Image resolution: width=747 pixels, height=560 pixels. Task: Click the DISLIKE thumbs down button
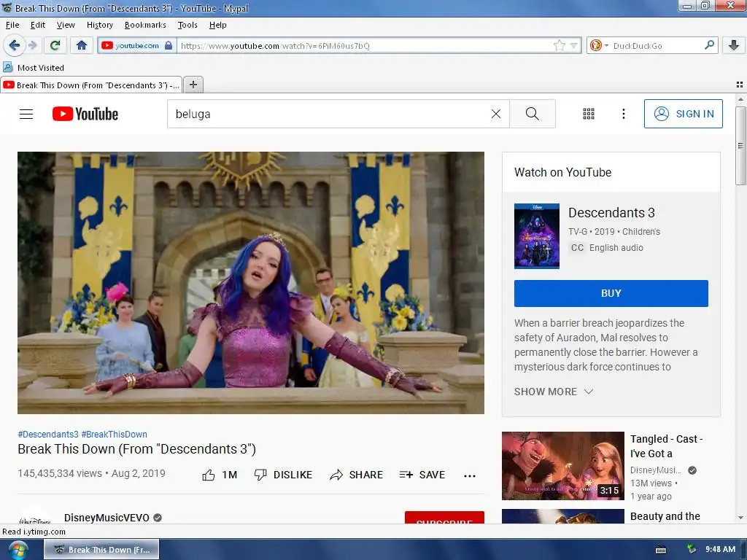[x=284, y=475]
